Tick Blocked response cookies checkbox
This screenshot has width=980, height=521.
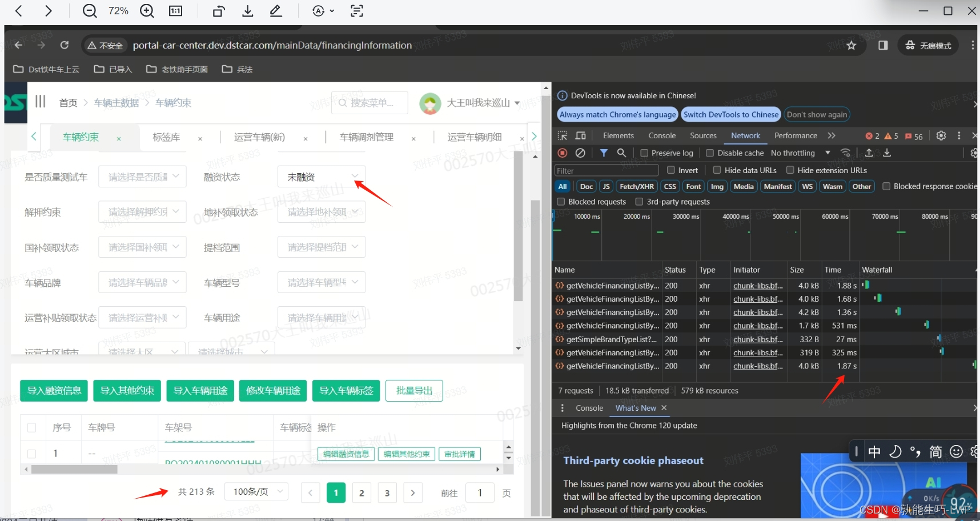[886, 186]
